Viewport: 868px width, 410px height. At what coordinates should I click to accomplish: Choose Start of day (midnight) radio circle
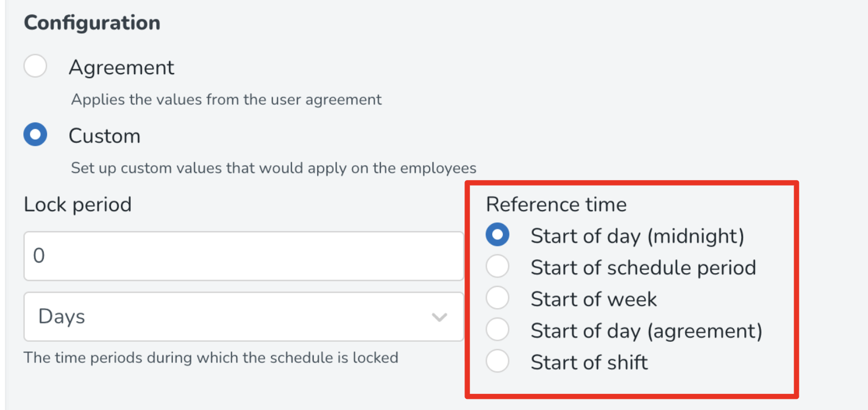tap(497, 235)
